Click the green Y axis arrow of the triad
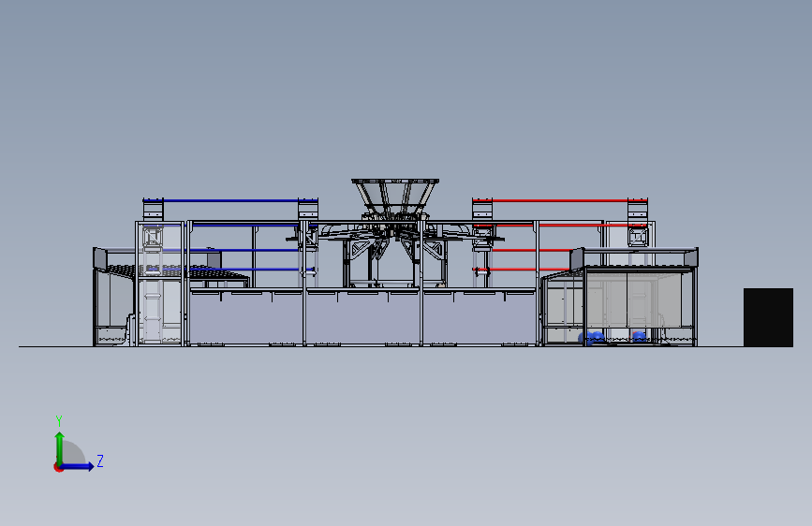The width and height of the screenshot is (812, 526). point(60,448)
